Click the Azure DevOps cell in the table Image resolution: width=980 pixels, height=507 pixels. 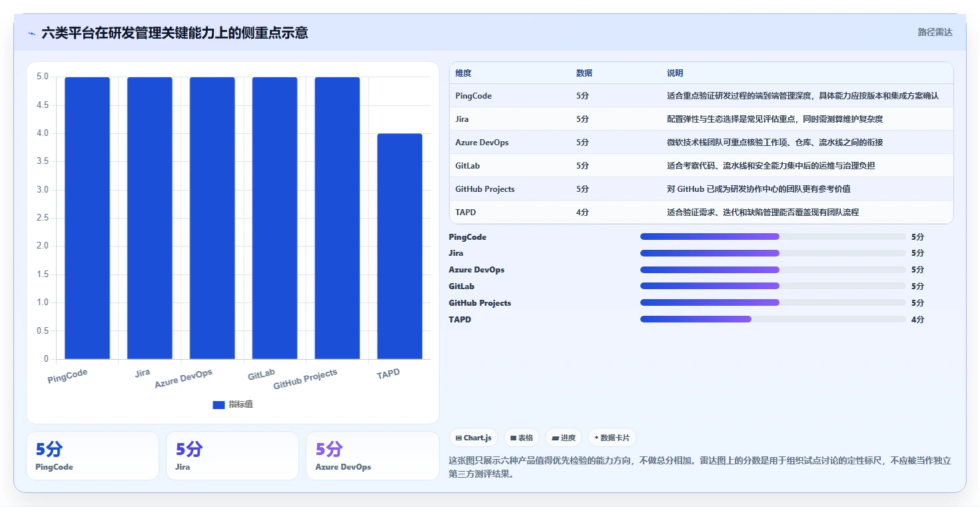pos(482,143)
